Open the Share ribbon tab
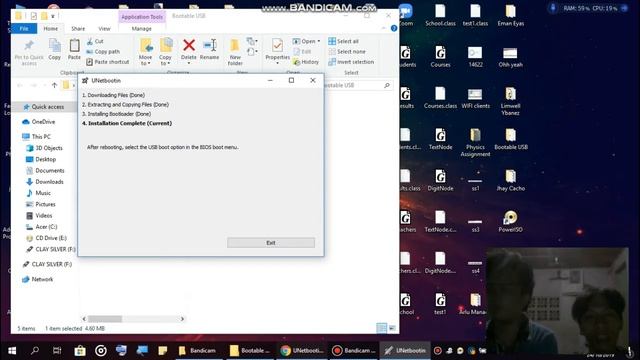This screenshot has height=360, width=640. [x=78, y=29]
